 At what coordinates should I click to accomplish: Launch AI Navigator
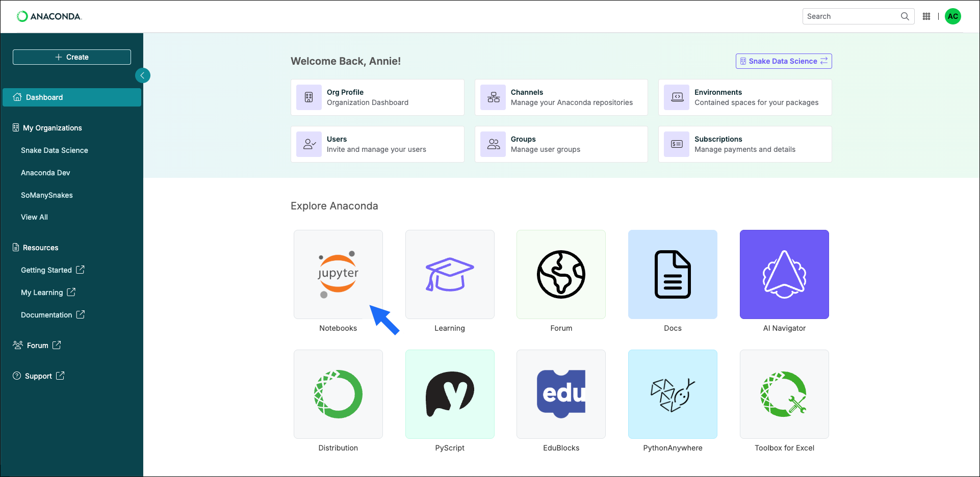click(x=784, y=274)
